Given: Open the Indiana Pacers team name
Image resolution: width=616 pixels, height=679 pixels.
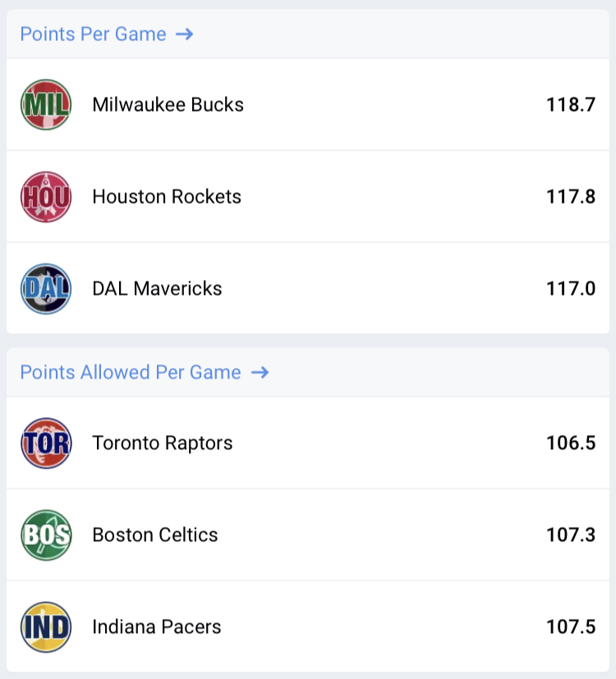Looking at the screenshot, I should 157,627.
